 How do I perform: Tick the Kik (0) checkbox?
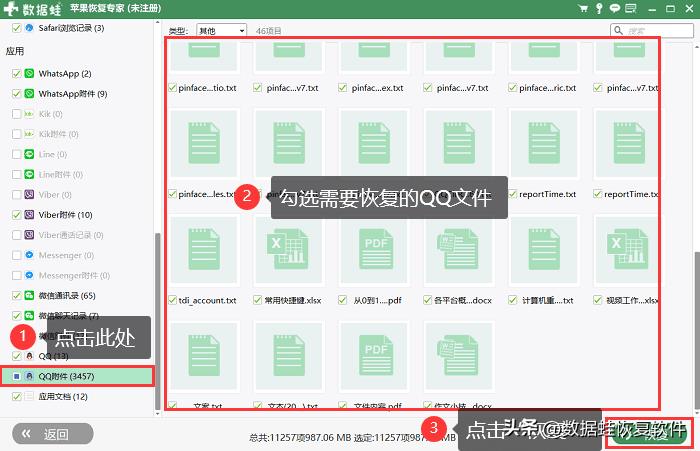tap(17, 114)
